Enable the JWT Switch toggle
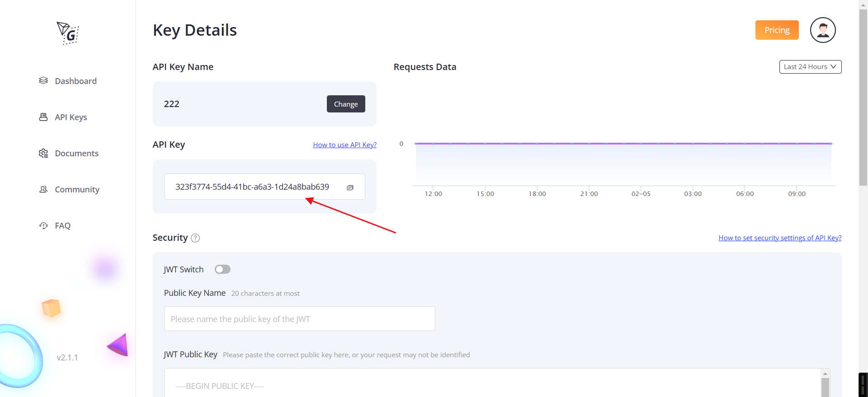868x397 pixels. tap(222, 270)
